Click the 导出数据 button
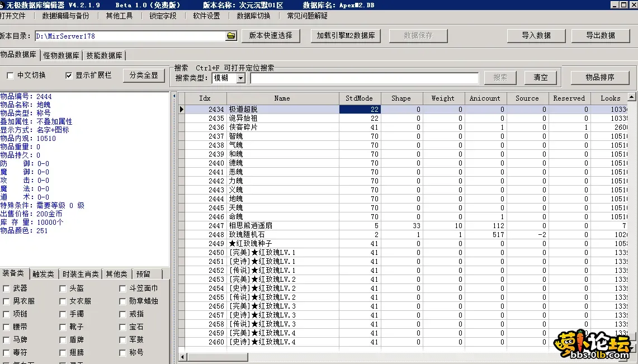638x364 pixels. tap(601, 36)
